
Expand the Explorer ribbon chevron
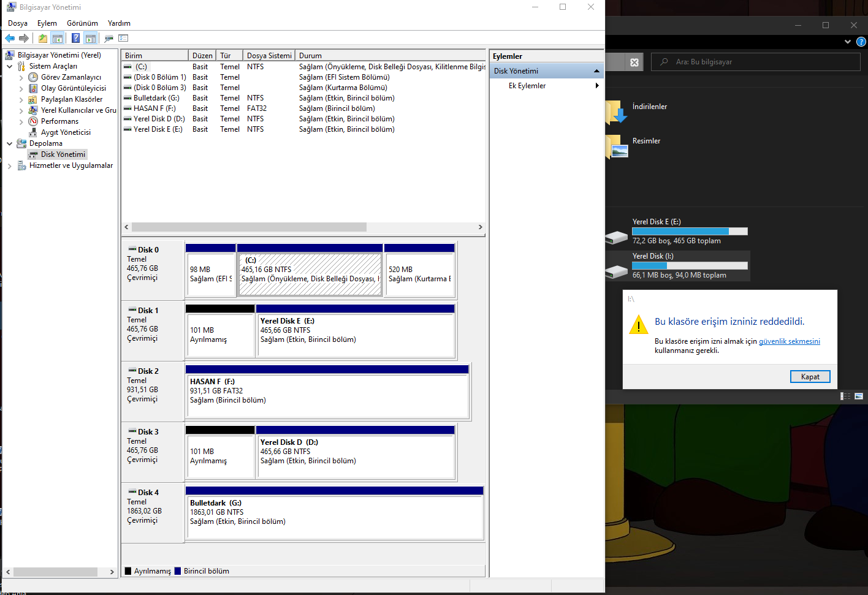848,42
